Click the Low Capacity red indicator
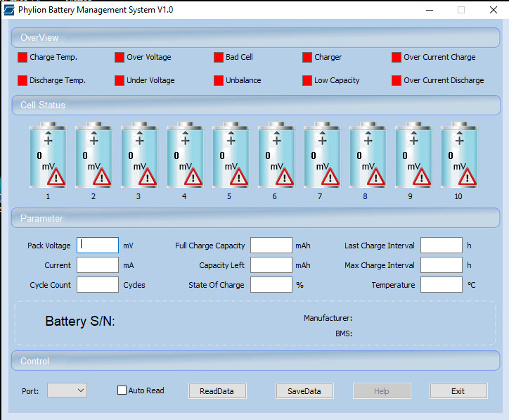The image size is (509, 420). pos(307,81)
